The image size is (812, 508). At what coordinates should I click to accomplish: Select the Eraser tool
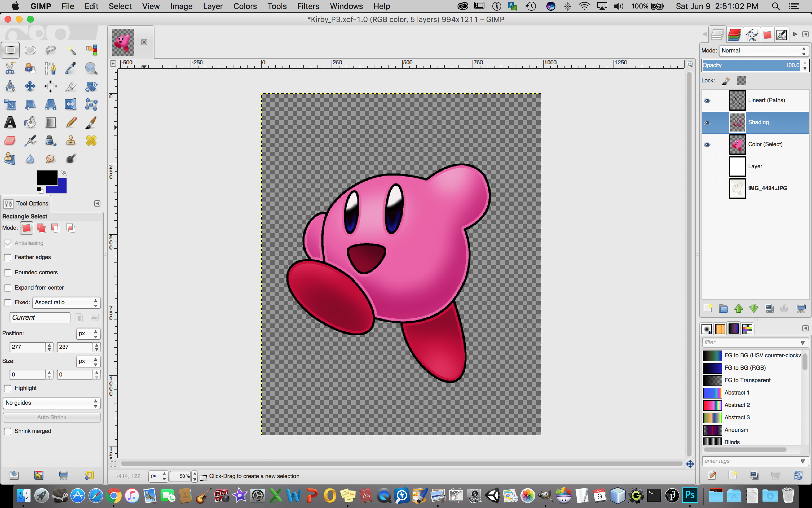click(10, 141)
